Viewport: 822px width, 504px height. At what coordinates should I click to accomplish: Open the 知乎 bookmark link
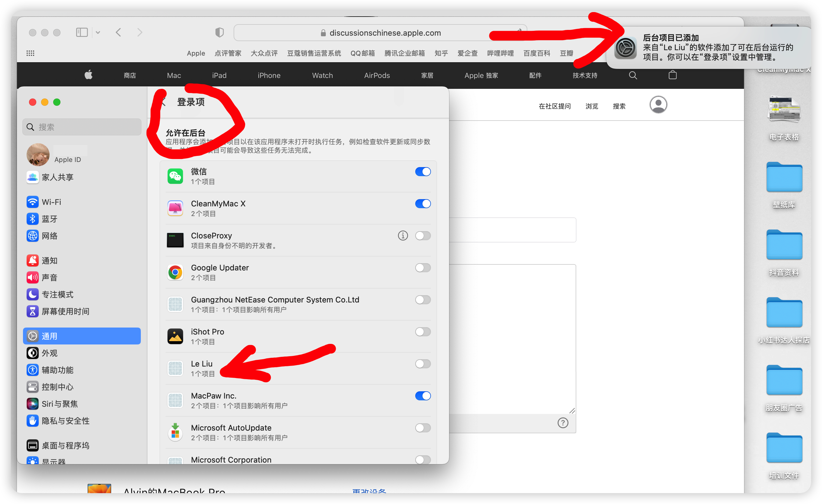[x=441, y=53]
